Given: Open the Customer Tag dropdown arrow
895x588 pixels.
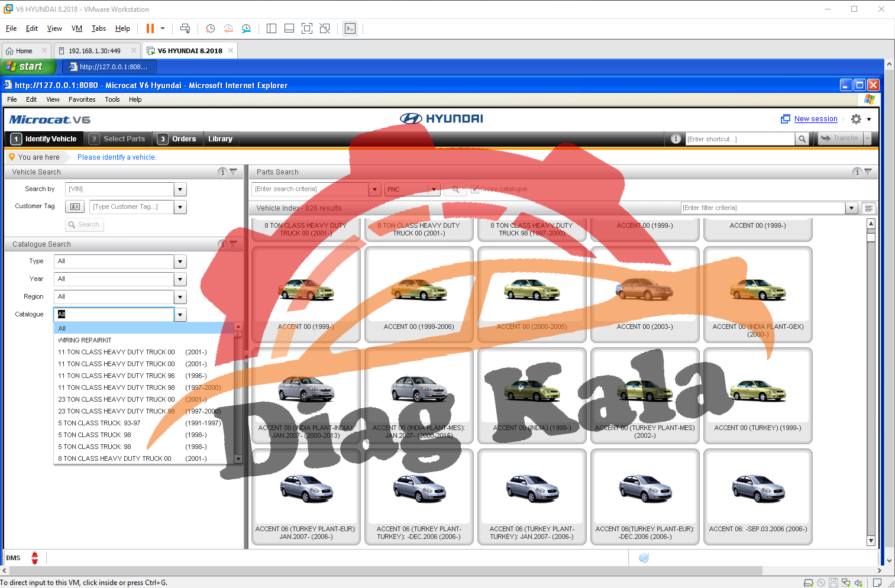Looking at the screenshot, I should pos(180,207).
